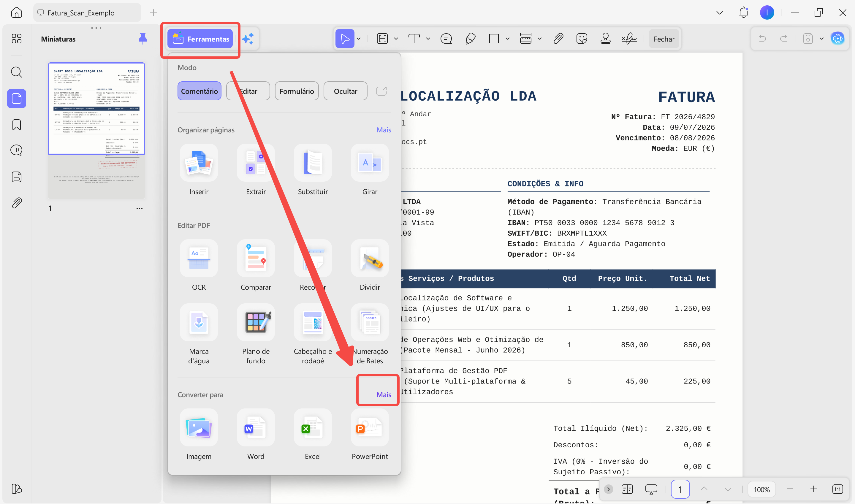Image resolution: width=855 pixels, height=504 pixels.
Task: Open the cloud assistant icon at top right
Action: coord(838,39)
